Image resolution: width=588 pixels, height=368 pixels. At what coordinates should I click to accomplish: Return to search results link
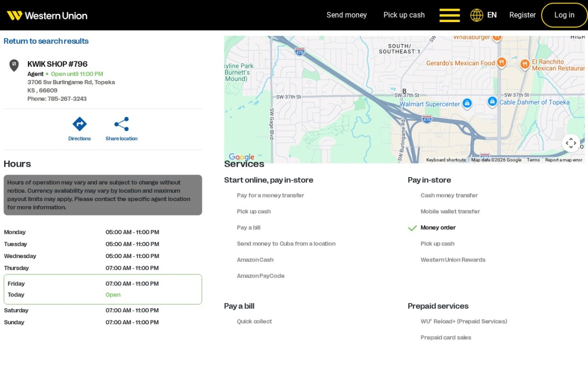tap(46, 41)
